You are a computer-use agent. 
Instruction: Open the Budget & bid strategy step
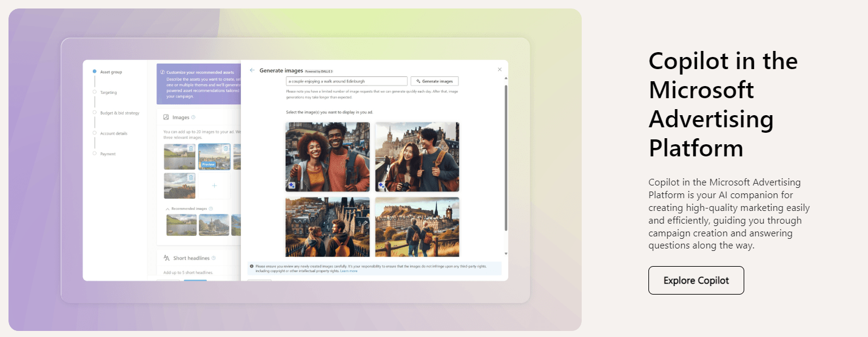(119, 113)
